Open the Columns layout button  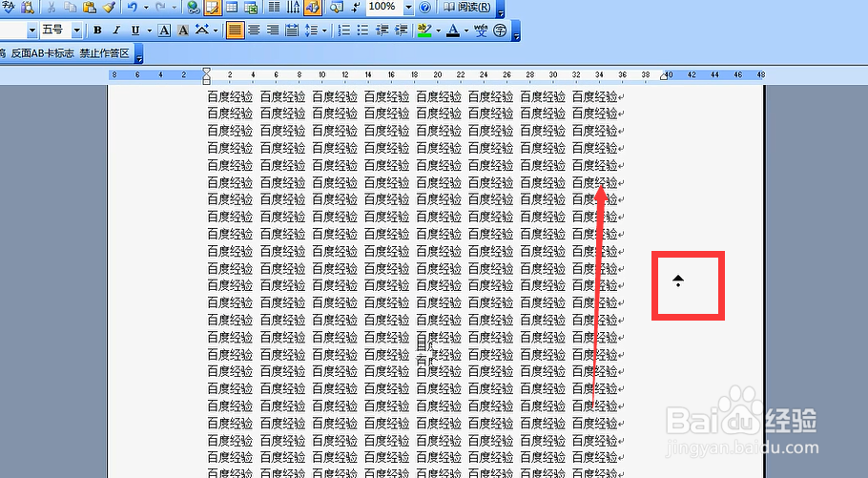click(274, 7)
